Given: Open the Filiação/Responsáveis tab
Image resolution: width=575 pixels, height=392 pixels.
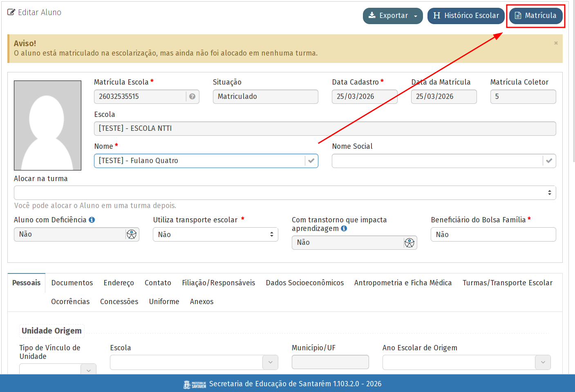Looking at the screenshot, I should click(218, 283).
